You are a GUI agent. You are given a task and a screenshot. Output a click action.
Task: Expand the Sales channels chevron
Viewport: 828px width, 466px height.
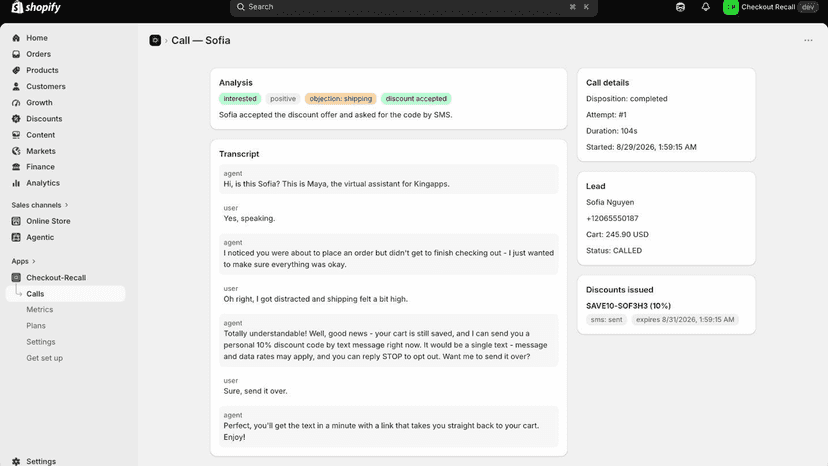(67, 205)
